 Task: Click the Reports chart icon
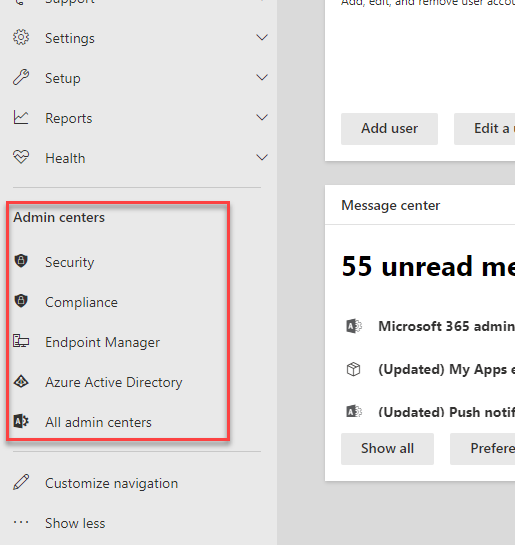click(21, 117)
